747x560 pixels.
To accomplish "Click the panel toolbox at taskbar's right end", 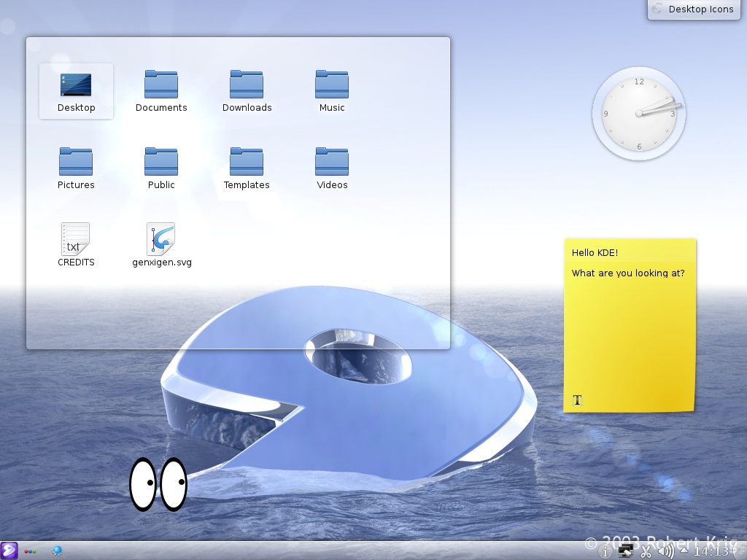I will point(739,551).
